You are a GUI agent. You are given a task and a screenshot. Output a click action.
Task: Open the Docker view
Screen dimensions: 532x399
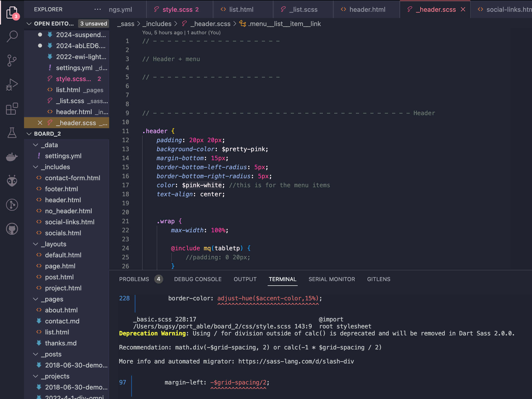pyautogui.click(x=12, y=157)
